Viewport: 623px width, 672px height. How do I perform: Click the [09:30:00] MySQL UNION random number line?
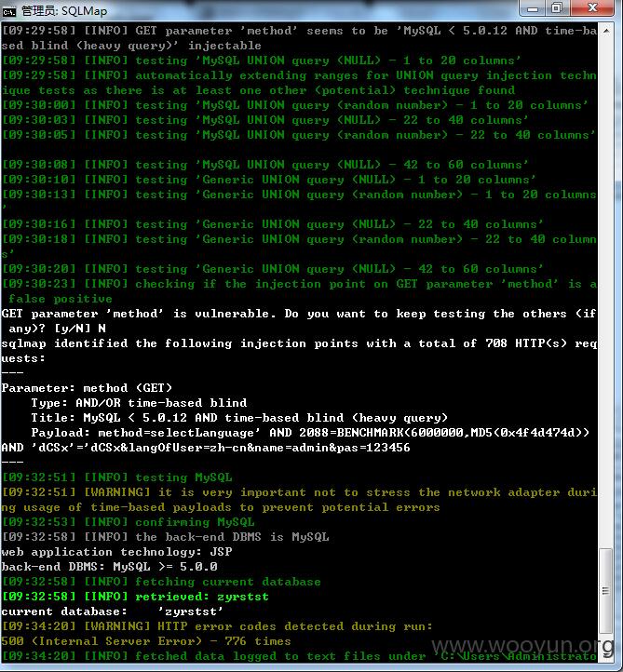coord(295,105)
